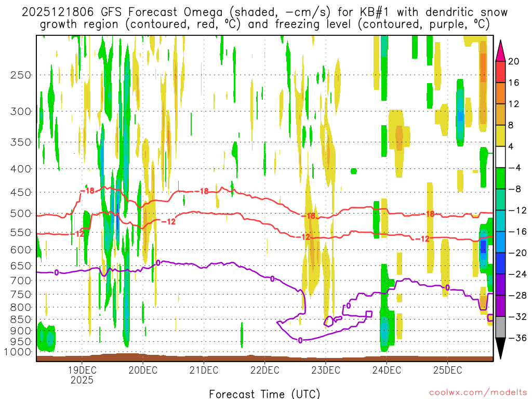Click the 800 pressure level label
The image size is (532, 399).
21,308
